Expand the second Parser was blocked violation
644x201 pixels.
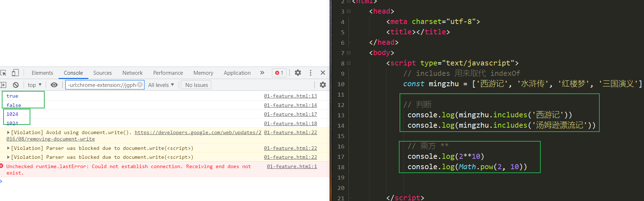[8, 157]
